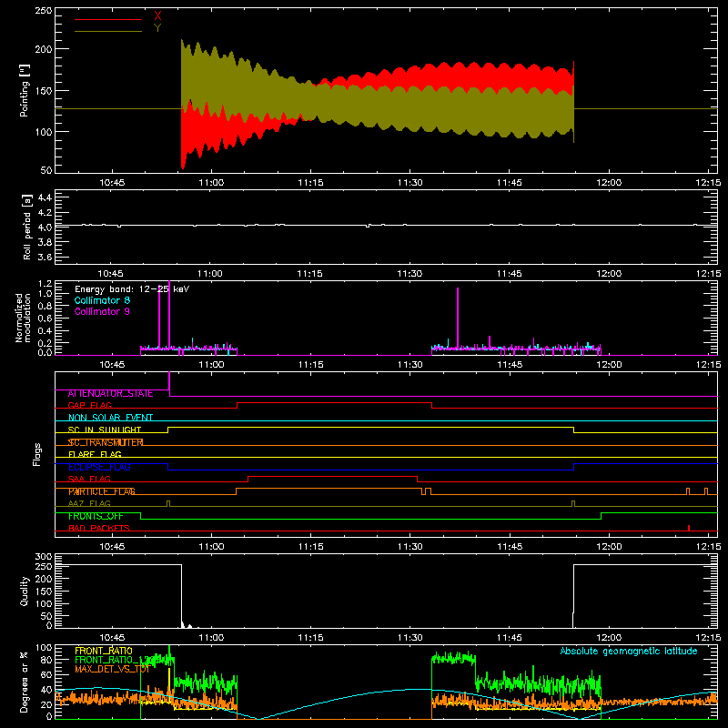This screenshot has height=728, width=728.
Task: Select the cyan Collimator 8 legend entry
Action: pyautogui.click(x=102, y=300)
